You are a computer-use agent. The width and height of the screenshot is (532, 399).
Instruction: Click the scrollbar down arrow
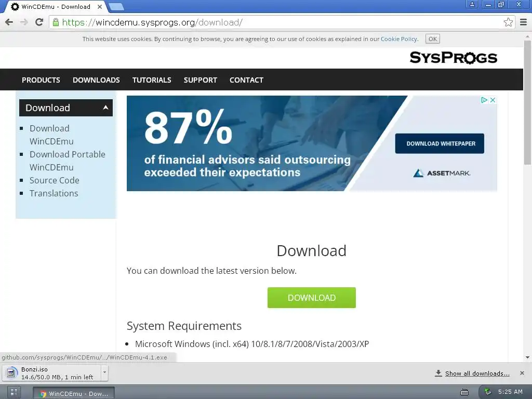point(527,357)
